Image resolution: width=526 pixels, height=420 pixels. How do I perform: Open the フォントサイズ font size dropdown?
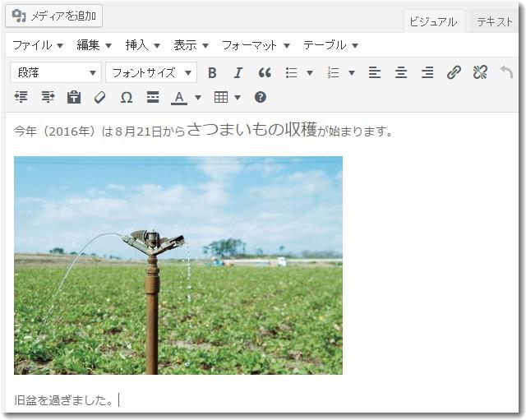(151, 72)
